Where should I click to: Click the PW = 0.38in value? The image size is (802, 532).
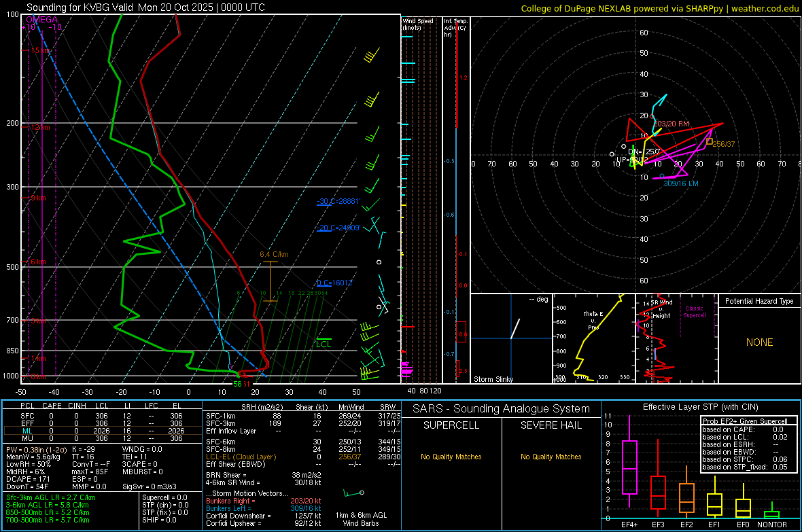click(36, 449)
